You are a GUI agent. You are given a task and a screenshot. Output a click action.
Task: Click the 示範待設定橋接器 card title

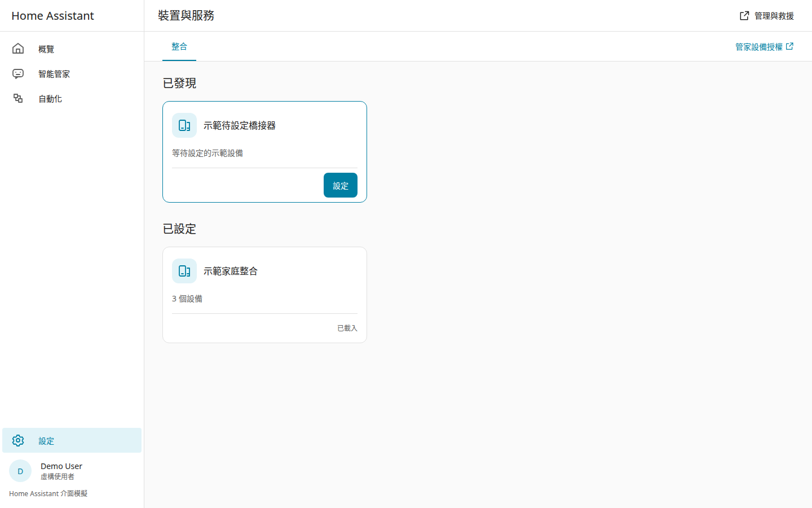240,125
